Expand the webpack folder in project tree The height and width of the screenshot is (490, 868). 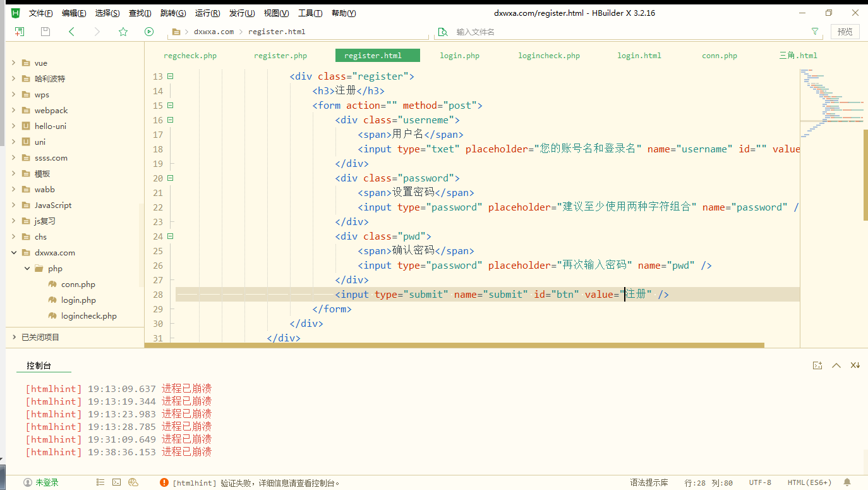(14, 111)
